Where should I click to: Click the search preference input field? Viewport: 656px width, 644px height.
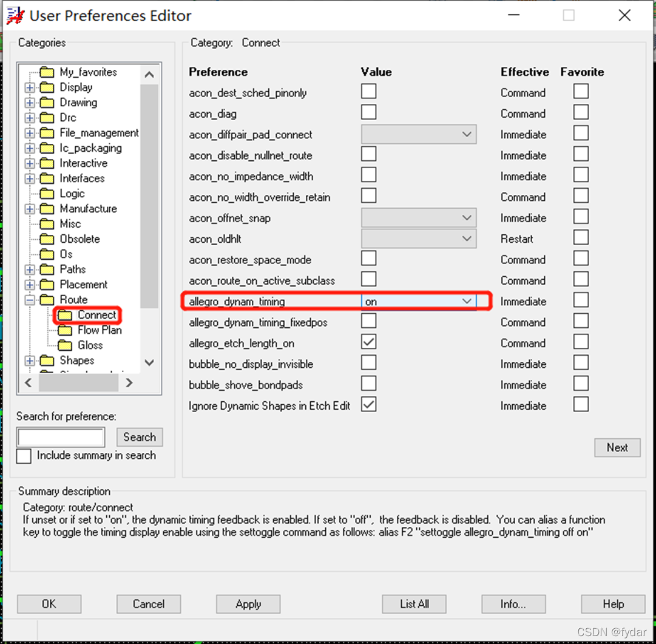(x=60, y=436)
